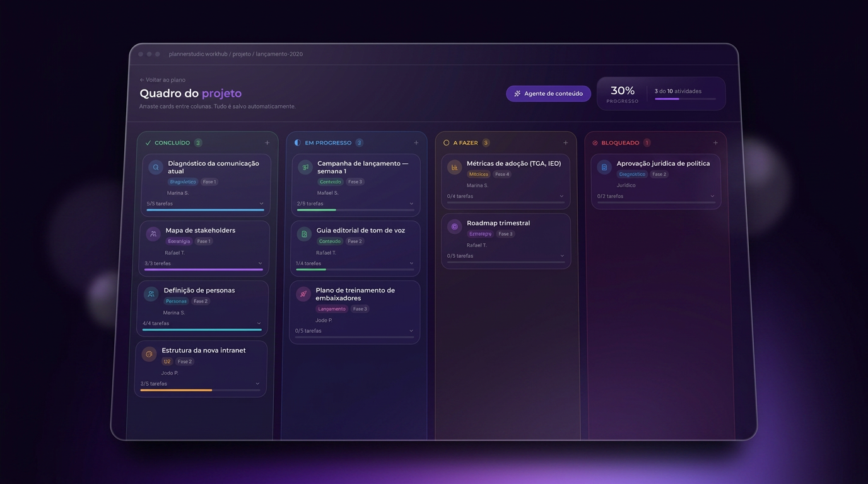Click the overall progress bar under 3 de 10 atividades
Screen dimensions: 868x484
(685, 99)
